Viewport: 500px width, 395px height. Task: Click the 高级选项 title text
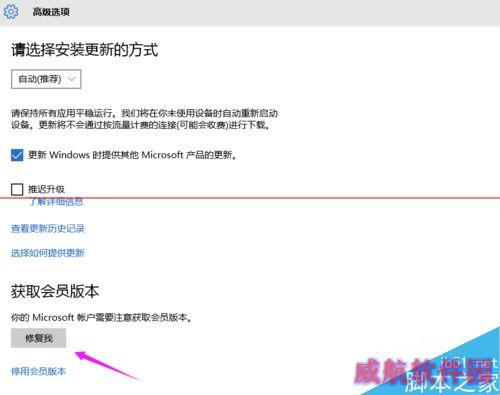coord(51,12)
